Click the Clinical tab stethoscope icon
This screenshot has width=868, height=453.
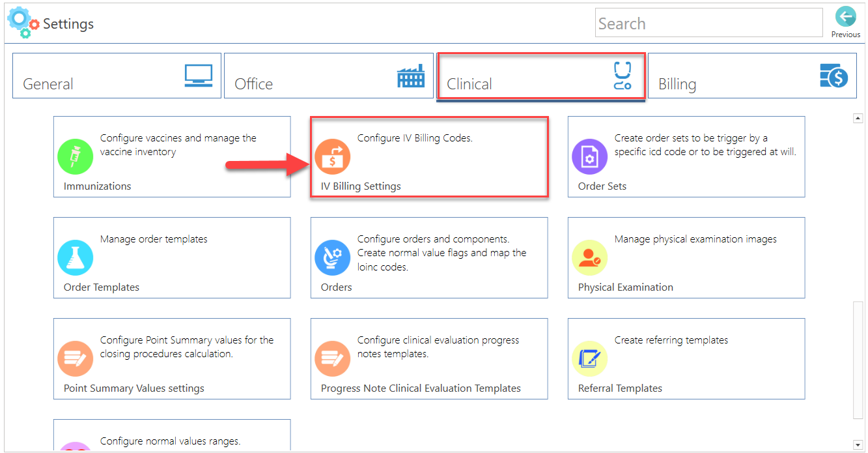click(623, 76)
